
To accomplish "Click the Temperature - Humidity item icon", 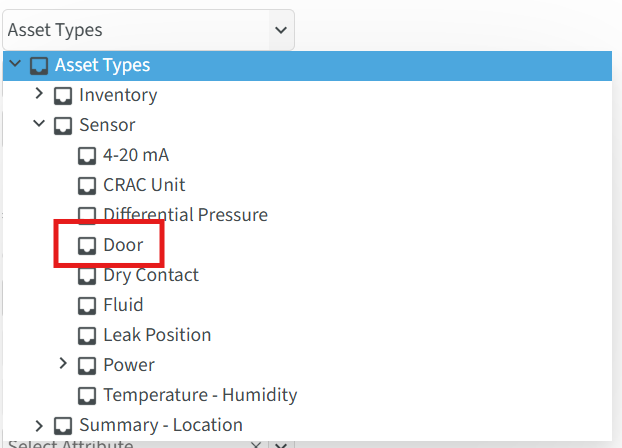I will pyautogui.click(x=87, y=395).
